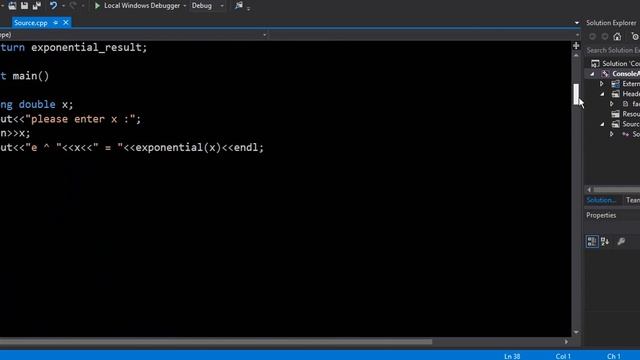Click the Open File toolbar icon
Viewport: 640px width, 360px height.
click(x=12, y=6)
